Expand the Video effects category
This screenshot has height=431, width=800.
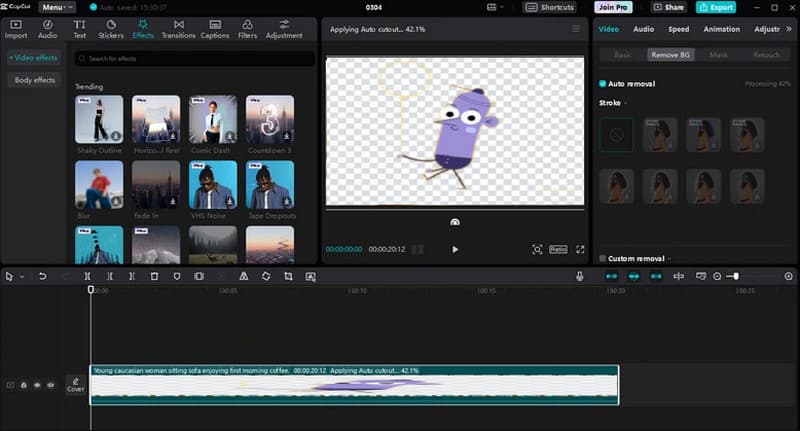click(34, 58)
